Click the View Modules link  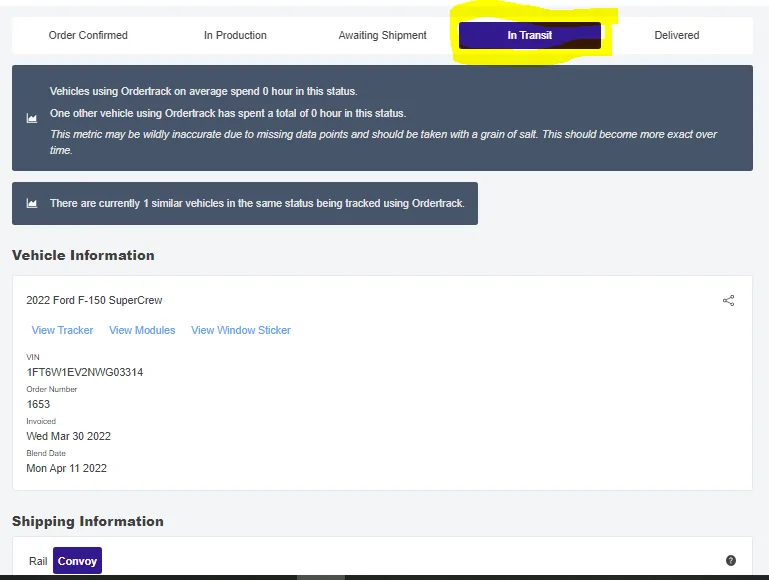point(142,330)
